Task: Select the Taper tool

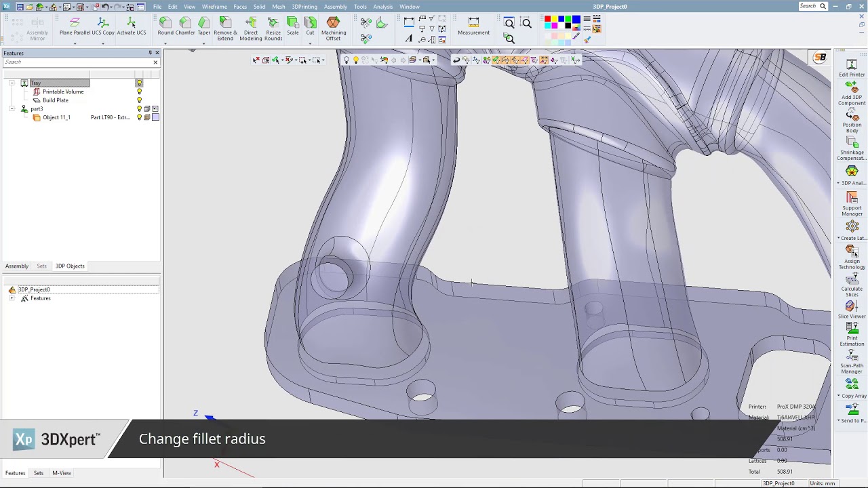Action: (x=204, y=26)
